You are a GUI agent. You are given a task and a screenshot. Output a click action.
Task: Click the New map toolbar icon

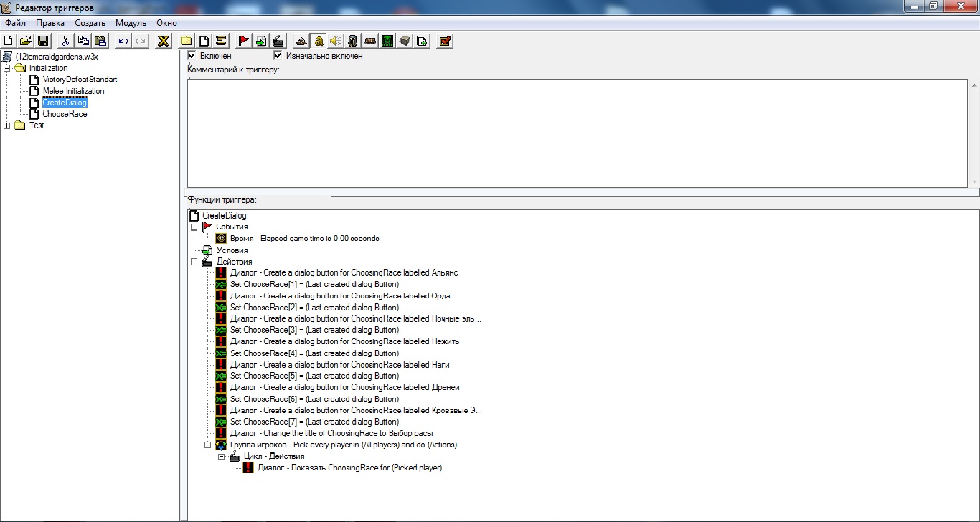[9, 41]
